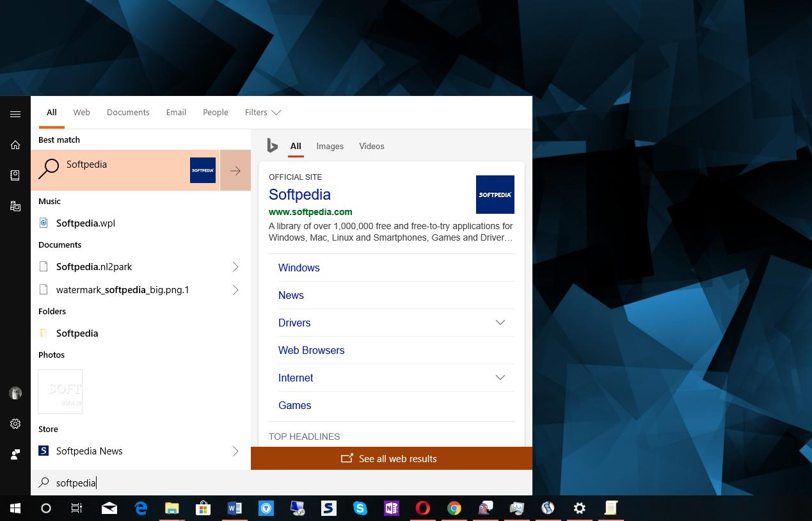Screen dimensions: 812x521
Task: Open the News sublink
Action: (291, 295)
